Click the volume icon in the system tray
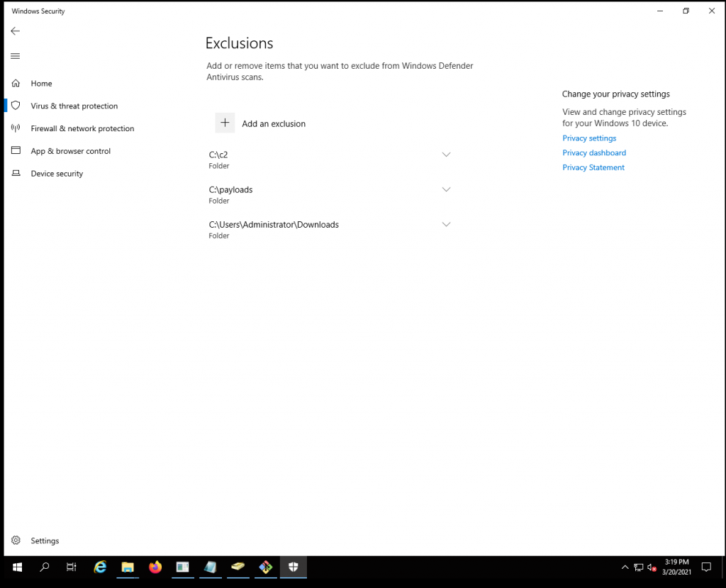This screenshot has height=588, width=726. (x=649, y=568)
